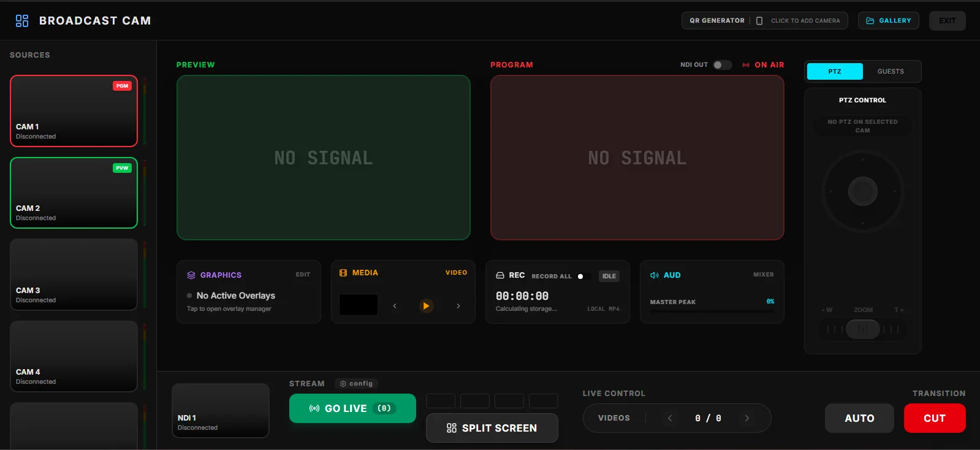Toggle the Record All switch
The height and width of the screenshot is (450, 980).
click(x=583, y=276)
